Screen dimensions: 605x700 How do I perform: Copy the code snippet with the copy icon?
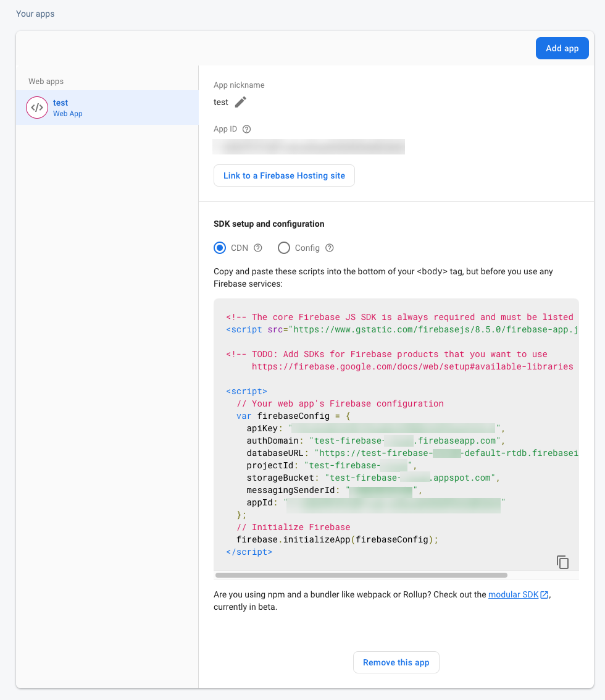click(x=562, y=562)
